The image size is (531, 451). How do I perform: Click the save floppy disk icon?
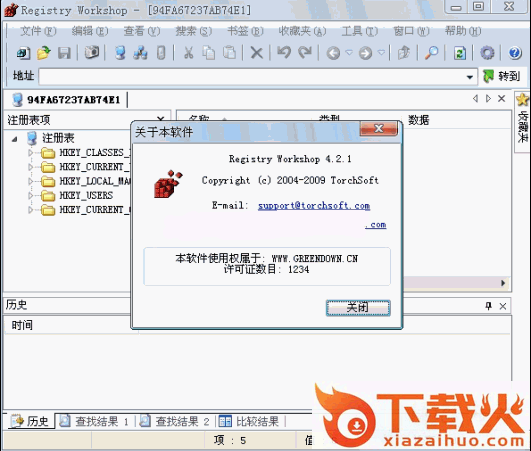[64, 53]
